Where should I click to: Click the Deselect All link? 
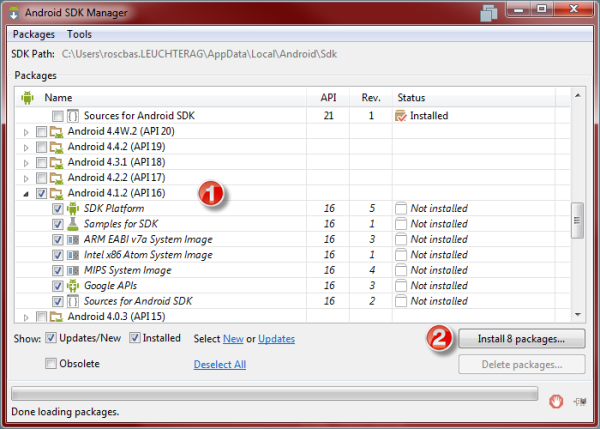point(220,364)
